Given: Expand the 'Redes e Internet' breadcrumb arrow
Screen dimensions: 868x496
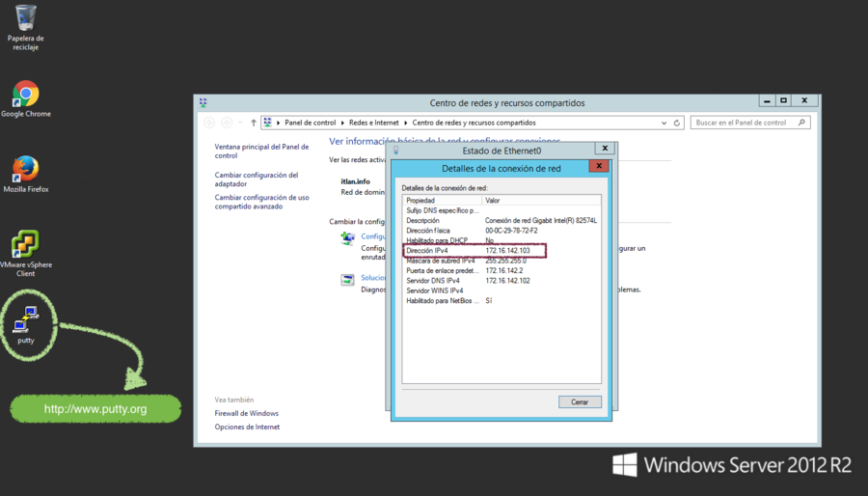Looking at the screenshot, I should (x=406, y=124).
